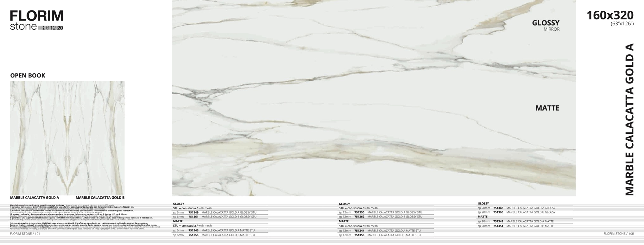Click the FLORIM stone logo

tap(36, 20)
